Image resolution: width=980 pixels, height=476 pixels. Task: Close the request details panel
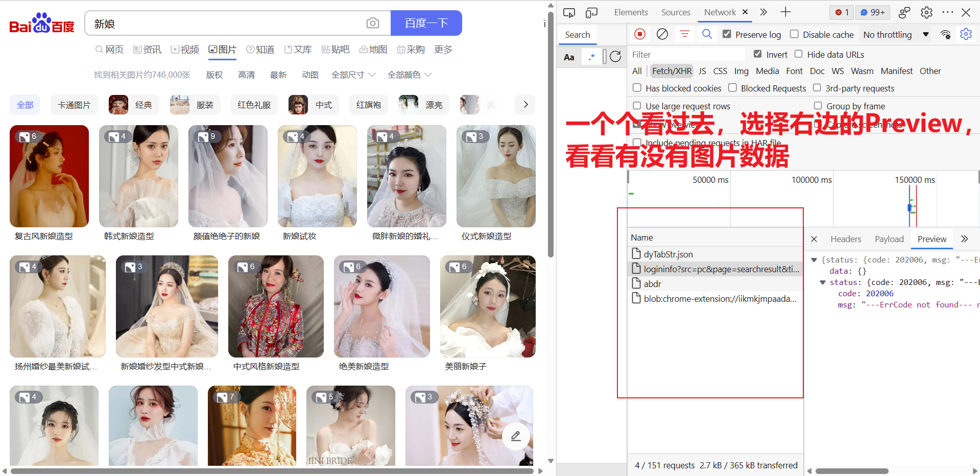pos(814,239)
